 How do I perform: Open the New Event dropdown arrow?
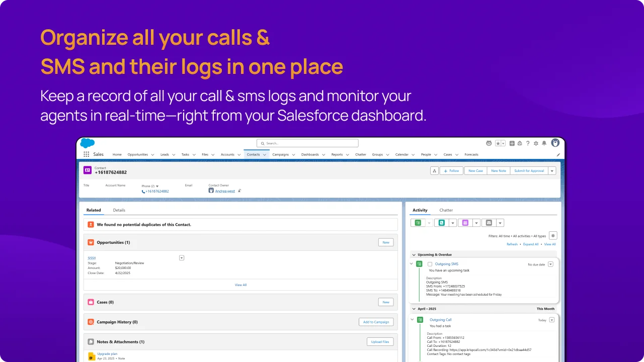[476, 223]
